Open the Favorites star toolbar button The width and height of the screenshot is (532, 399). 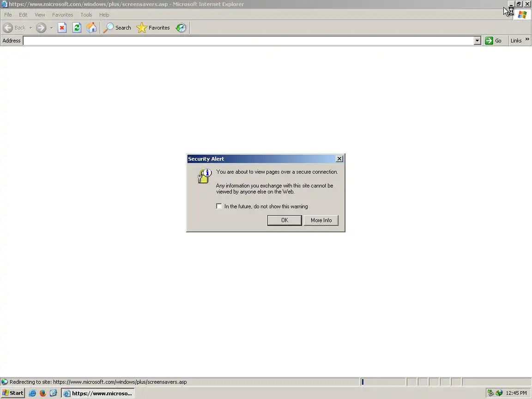pyautogui.click(x=153, y=28)
